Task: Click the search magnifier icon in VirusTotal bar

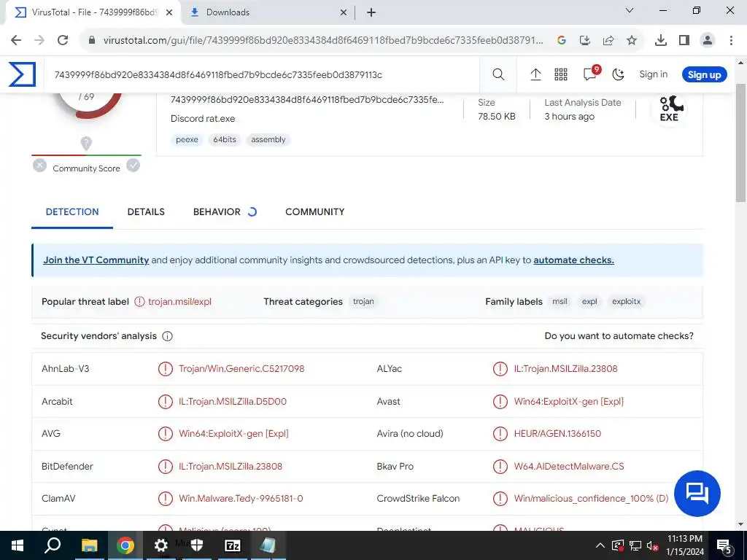Action: (x=498, y=74)
